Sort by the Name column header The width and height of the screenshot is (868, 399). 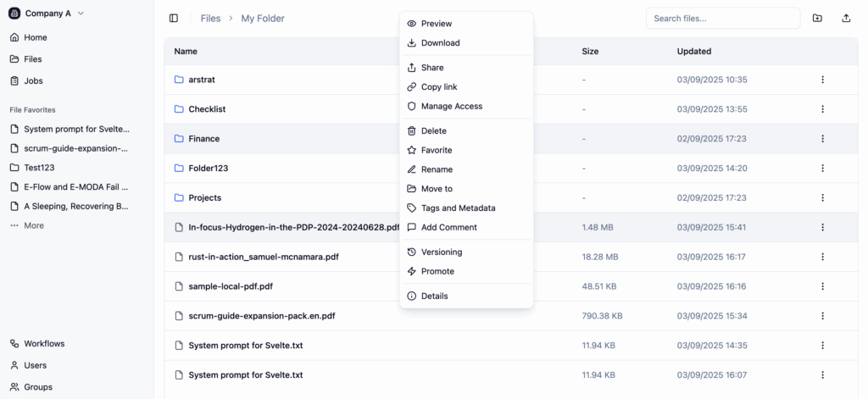click(x=186, y=52)
